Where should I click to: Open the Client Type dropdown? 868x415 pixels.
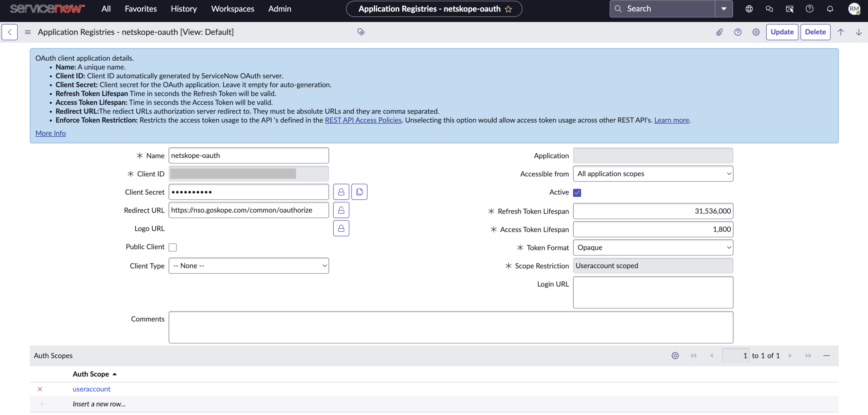[249, 266]
